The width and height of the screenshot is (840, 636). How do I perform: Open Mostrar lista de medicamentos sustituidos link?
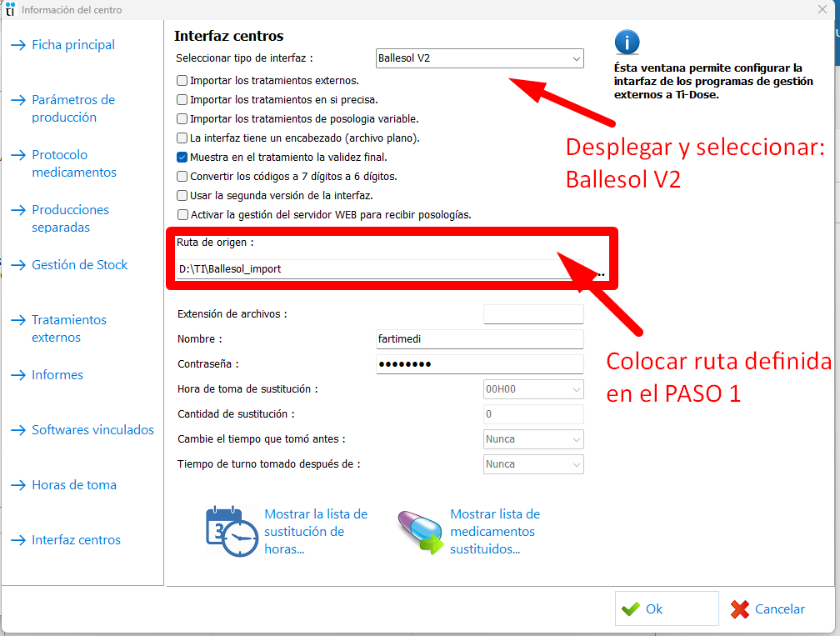tap(494, 532)
